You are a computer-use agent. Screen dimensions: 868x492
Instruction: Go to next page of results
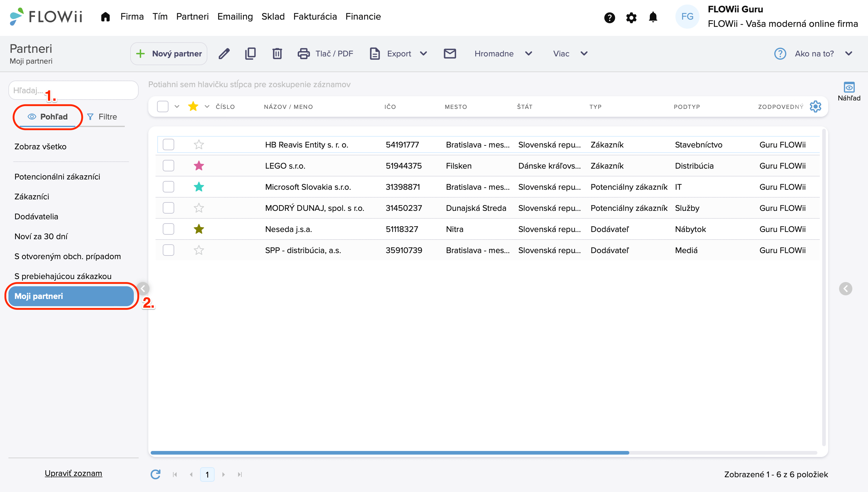tap(224, 475)
